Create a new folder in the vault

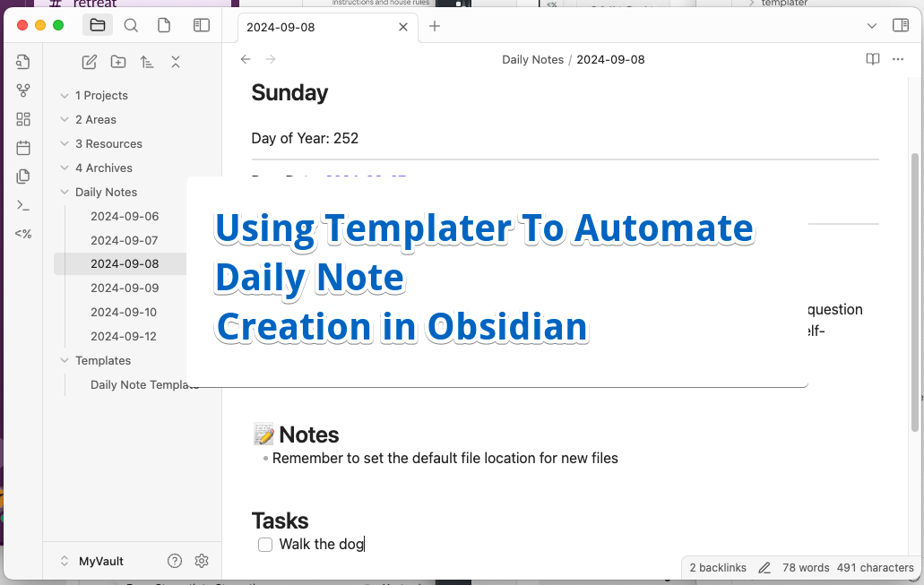pos(117,62)
